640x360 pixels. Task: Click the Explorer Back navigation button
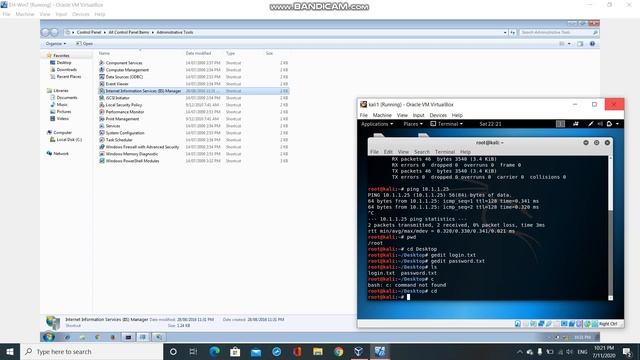coord(45,32)
